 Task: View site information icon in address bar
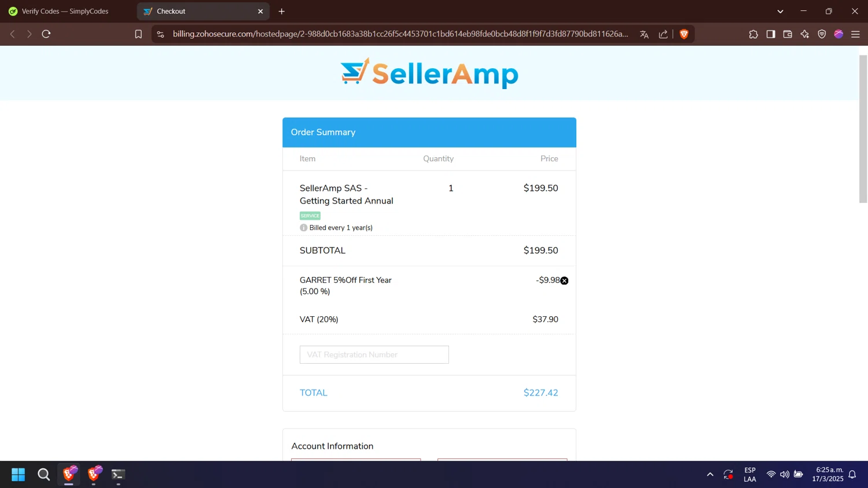click(x=161, y=34)
